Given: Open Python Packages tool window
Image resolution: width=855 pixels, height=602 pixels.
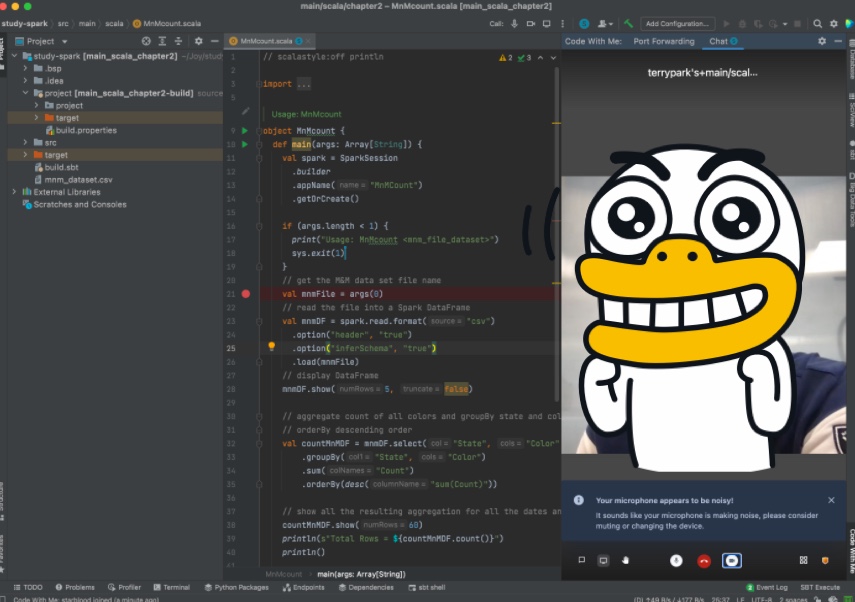Looking at the screenshot, I should click(x=236, y=587).
